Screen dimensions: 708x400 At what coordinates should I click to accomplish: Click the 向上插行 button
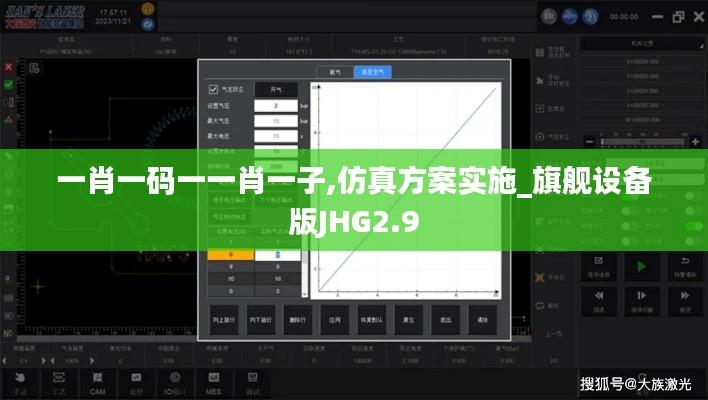pos(224,320)
